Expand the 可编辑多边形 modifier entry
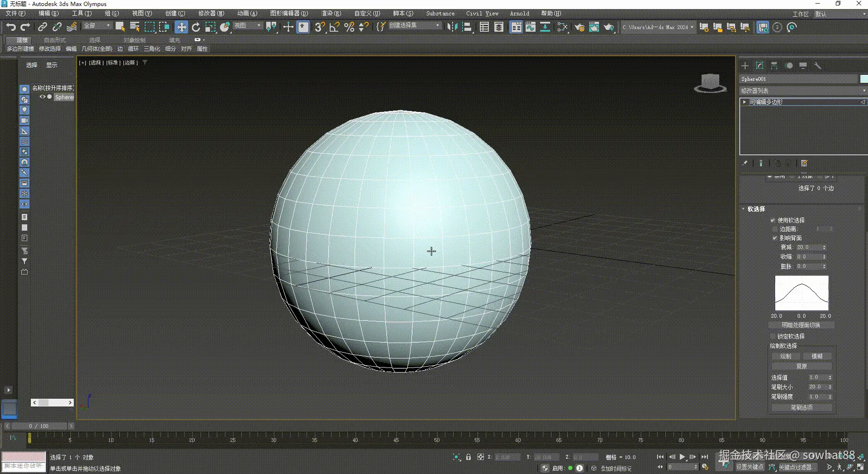Image resolution: width=868 pixels, height=474 pixels. tap(744, 102)
